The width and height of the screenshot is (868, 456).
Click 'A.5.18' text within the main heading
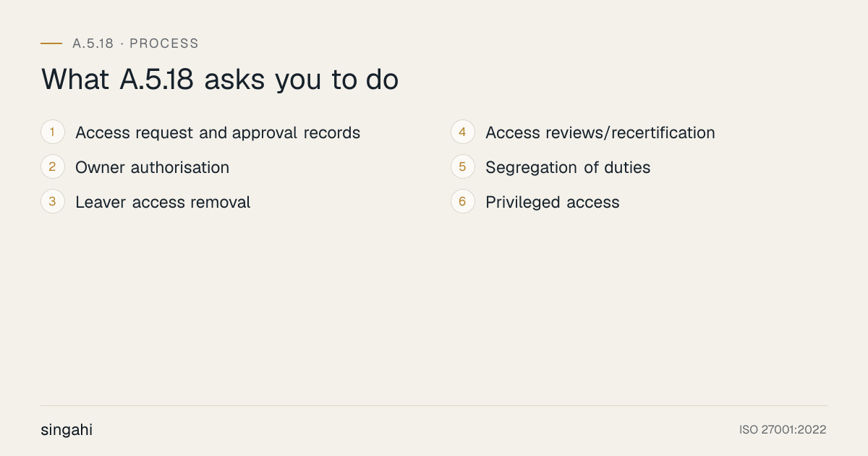156,80
